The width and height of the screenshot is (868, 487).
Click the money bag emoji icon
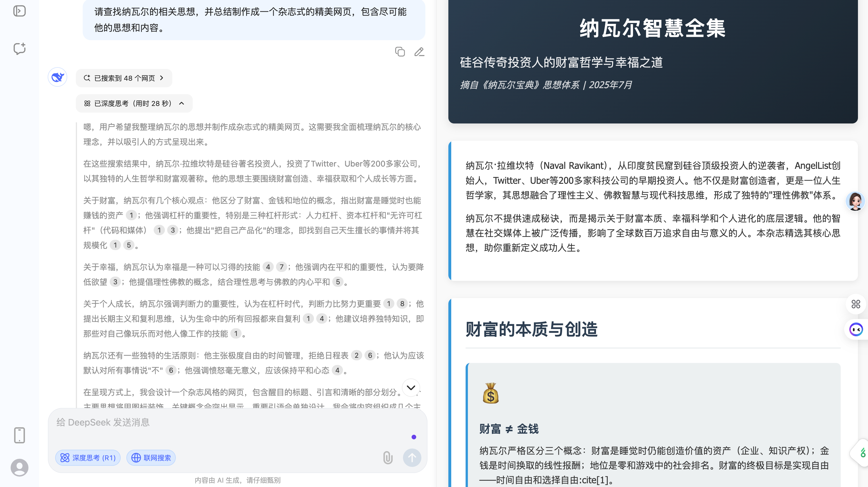491,393
